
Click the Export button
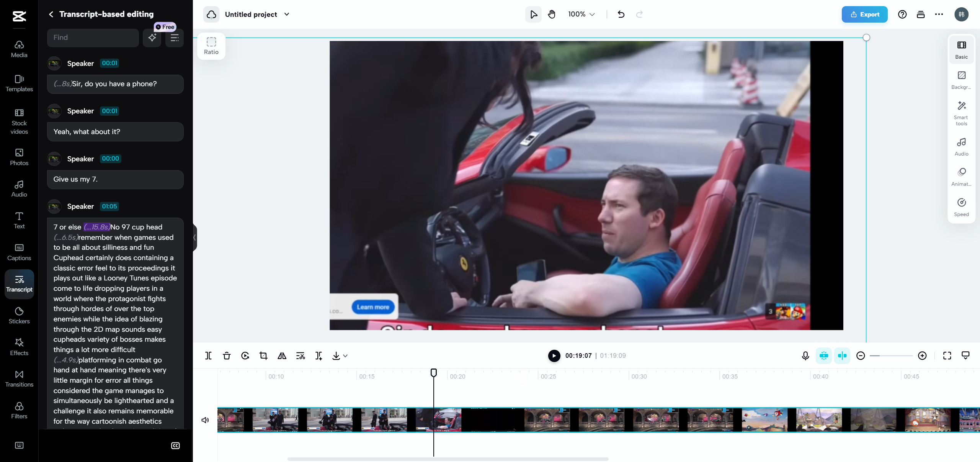[864, 14]
